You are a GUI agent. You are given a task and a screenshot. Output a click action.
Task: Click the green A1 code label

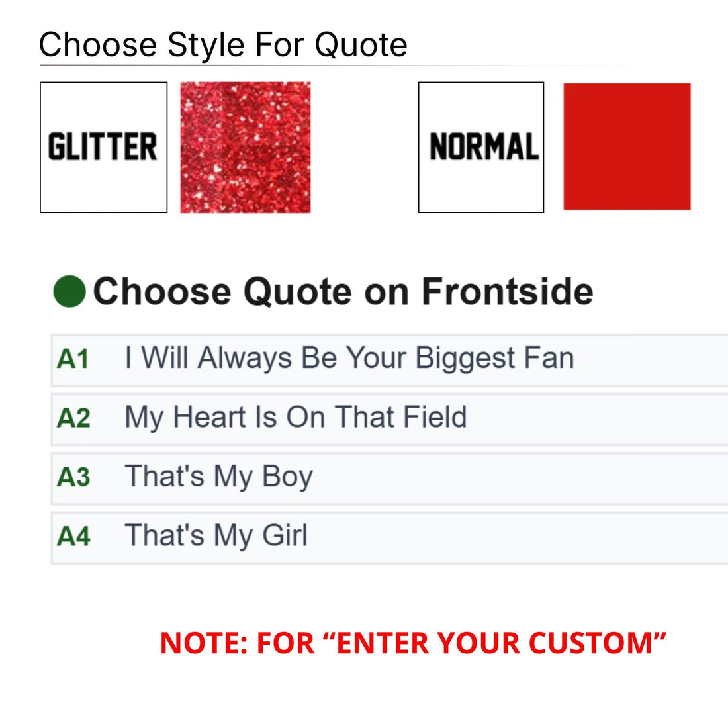click(73, 359)
